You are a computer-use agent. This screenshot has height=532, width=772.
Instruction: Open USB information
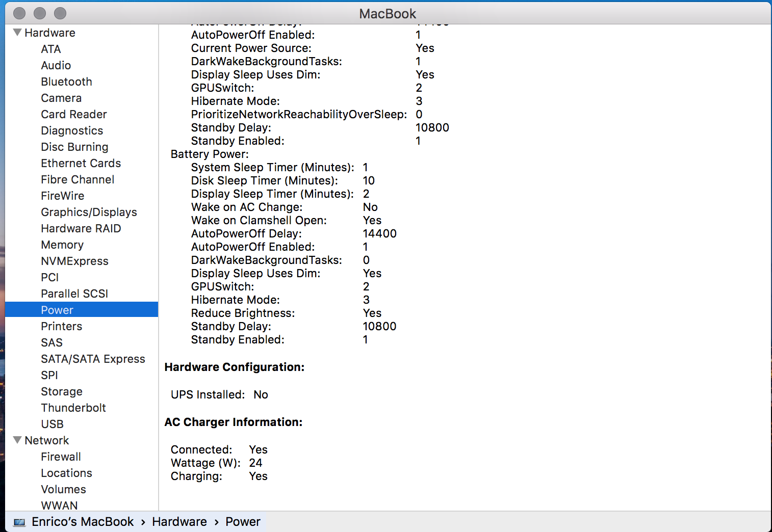click(x=53, y=424)
